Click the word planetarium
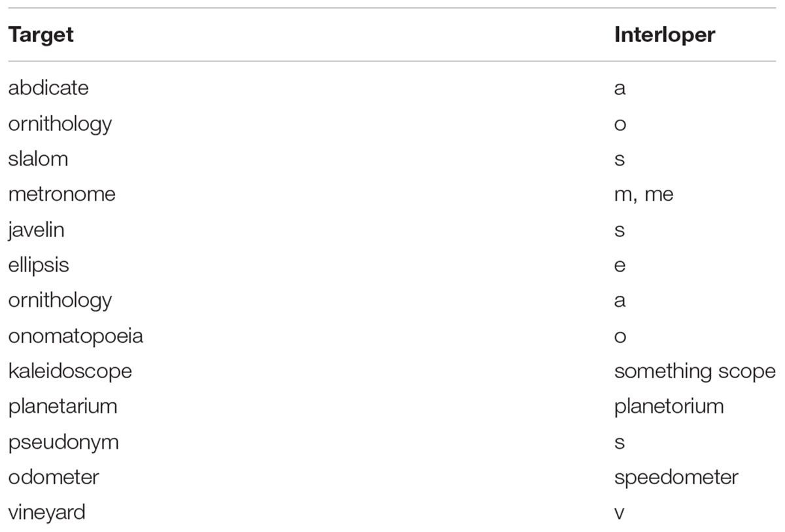Viewport: 785px width, 532px height. pyautogui.click(x=62, y=407)
